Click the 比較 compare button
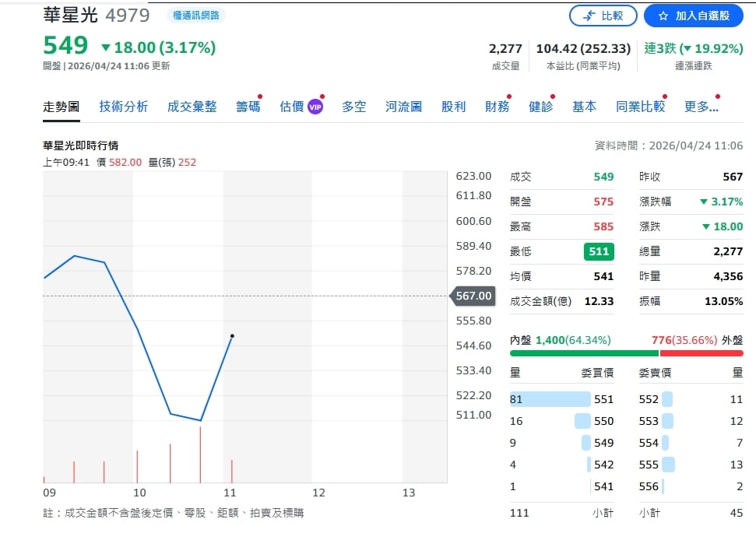Image resolution: width=756 pixels, height=533 pixels. (x=603, y=16)
